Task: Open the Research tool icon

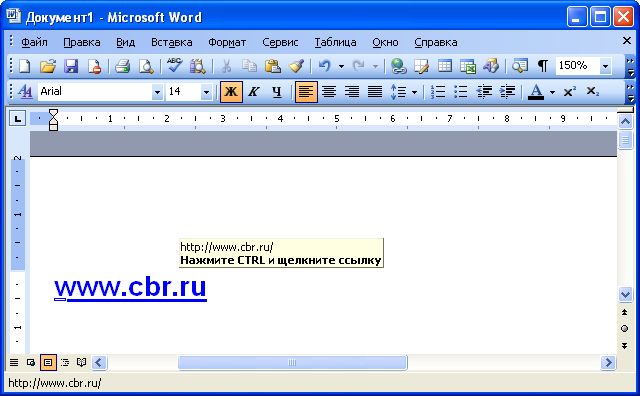Action: pyautogui.click(x=198, y=66)
